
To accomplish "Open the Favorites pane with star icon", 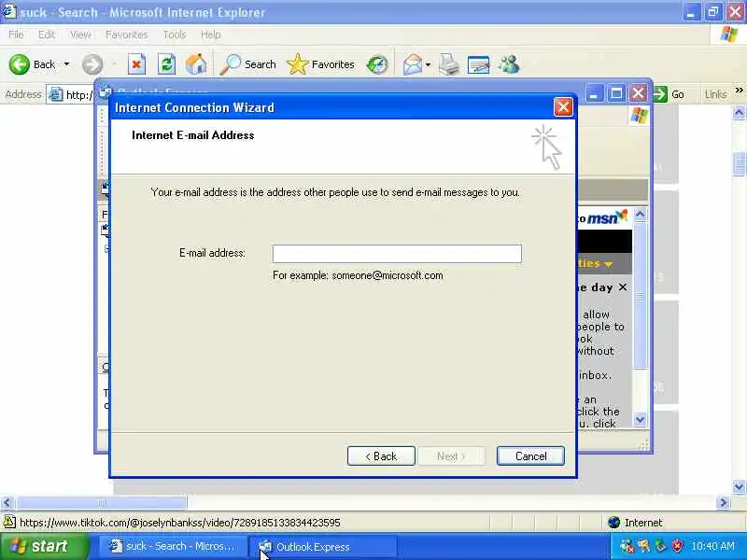I will pos(320,64).
